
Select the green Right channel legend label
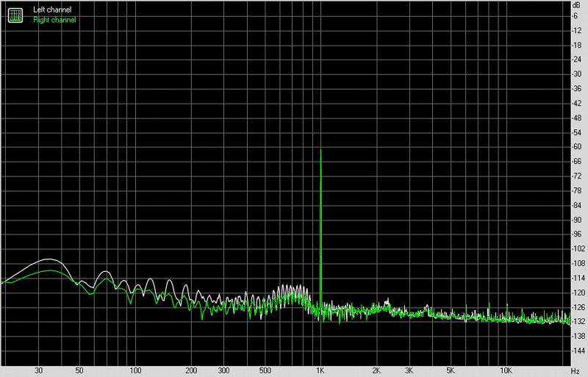pos(54,20)
